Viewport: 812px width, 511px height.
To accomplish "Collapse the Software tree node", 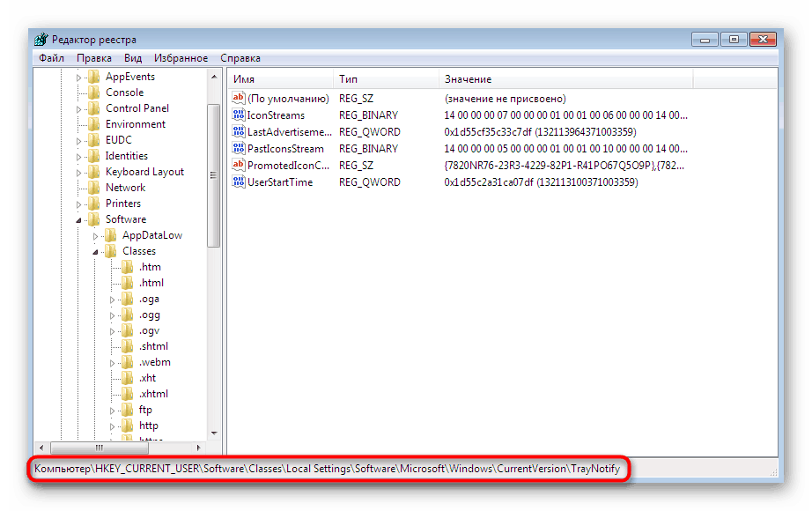I will pos(78,220).
